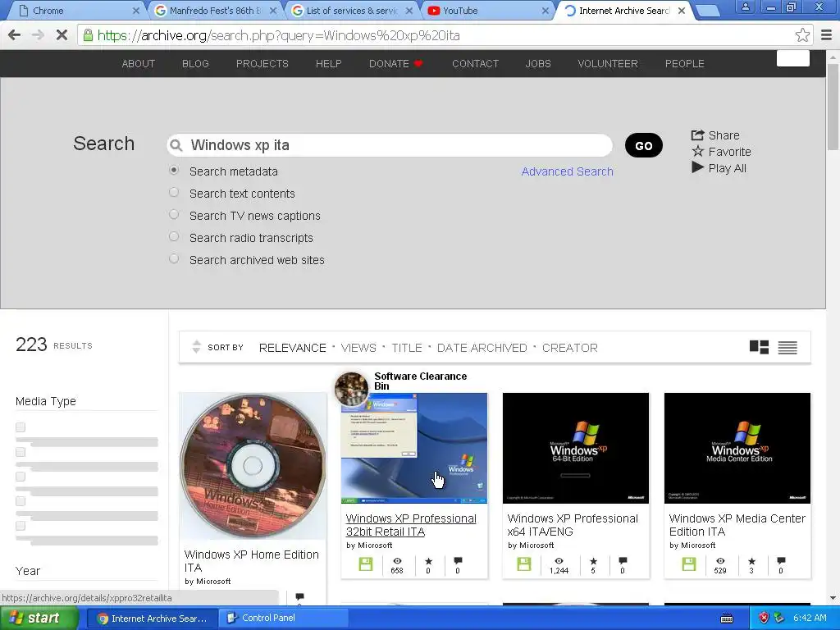The width and height of the screenshot is (840, 630).
Task: Sort results by CREATOR
Action: click(569, 348)
